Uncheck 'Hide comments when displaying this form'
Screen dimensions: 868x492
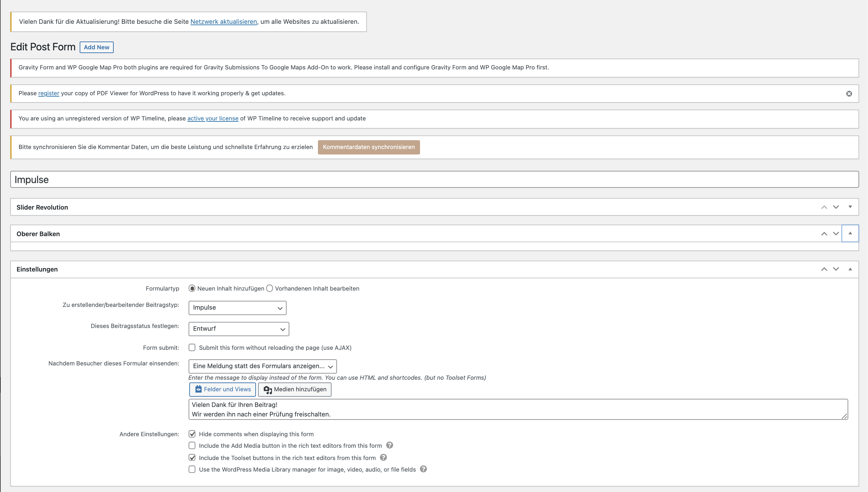coord(192,434)
